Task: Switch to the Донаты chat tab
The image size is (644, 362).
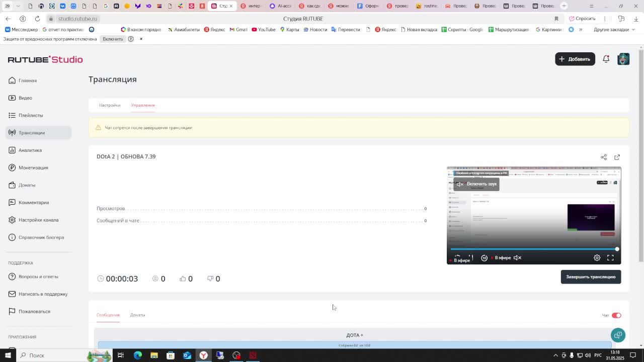Action: (137, 315)
